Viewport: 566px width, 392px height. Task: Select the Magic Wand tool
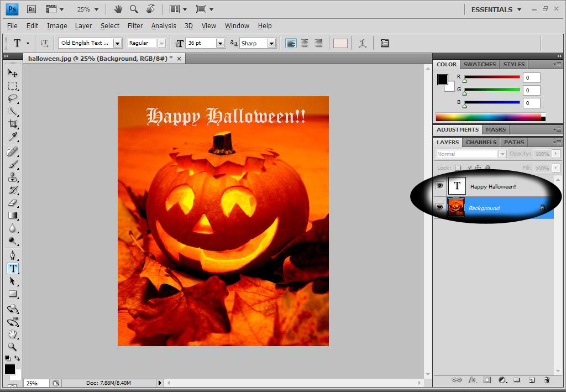pyautogui.click(x=12, y=111)
